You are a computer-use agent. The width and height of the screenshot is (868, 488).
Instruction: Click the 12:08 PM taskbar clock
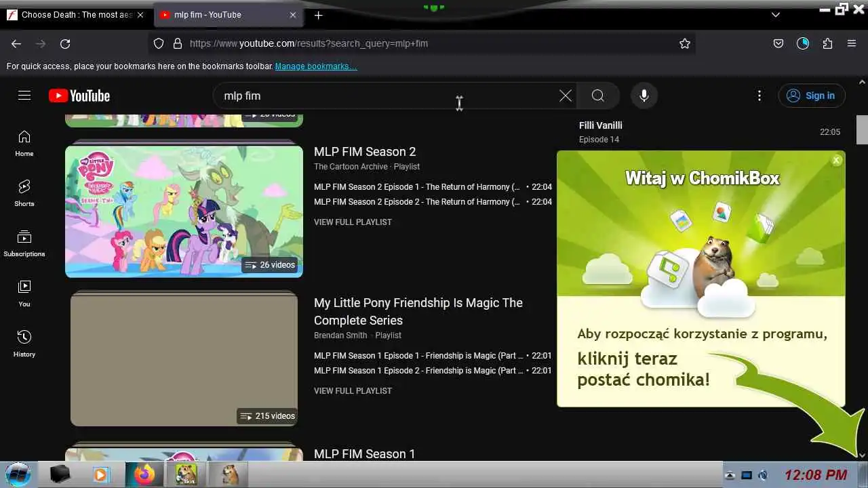[816, 475]
